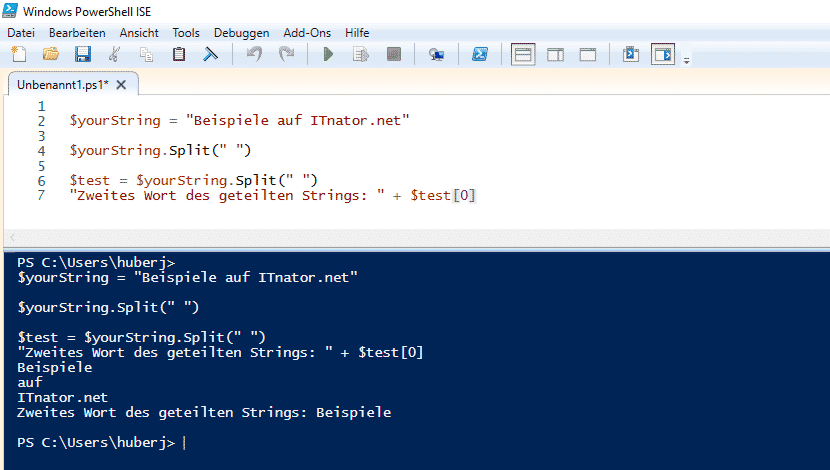The height and width of the screenshot is (470, 830).
Task: Open the Hilfe menu
Action: click(357, 33)
